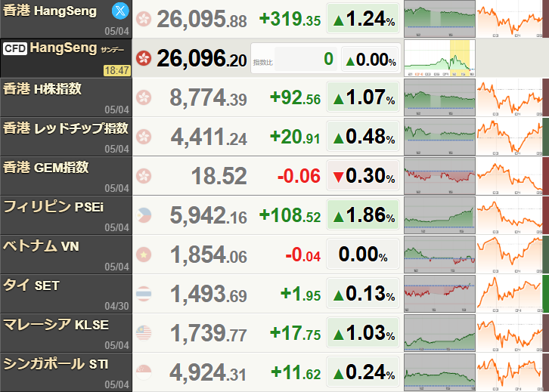
Task: Click the flag icon in CFD HangSeng row
Action: tap(144, 58)
